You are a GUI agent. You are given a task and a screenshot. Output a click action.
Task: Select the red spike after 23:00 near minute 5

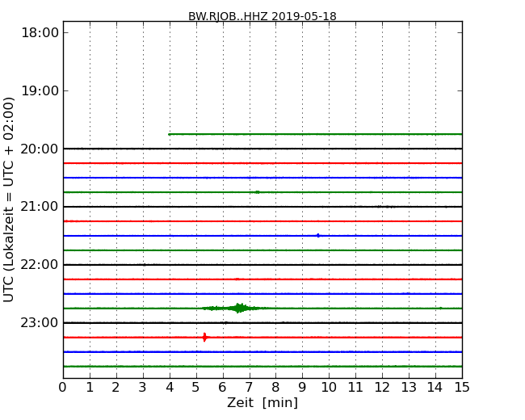(204, 338)
